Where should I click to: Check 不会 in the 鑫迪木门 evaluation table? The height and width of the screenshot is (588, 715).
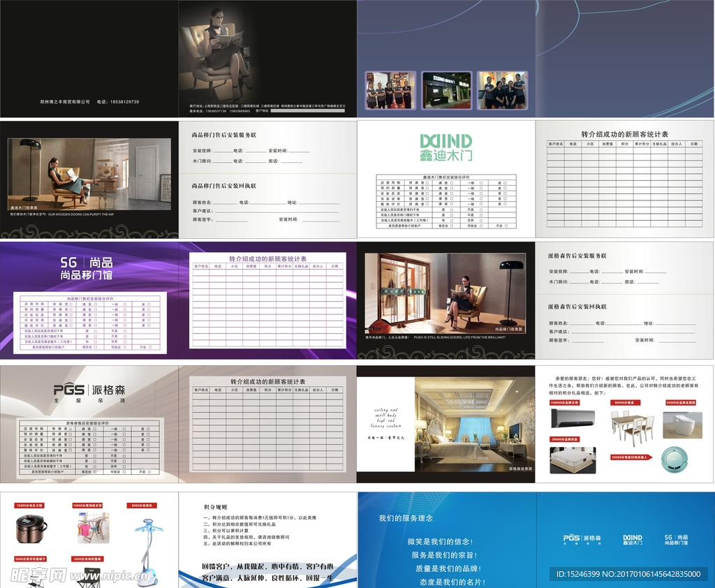pyautogui.click(x=506, y=226)
